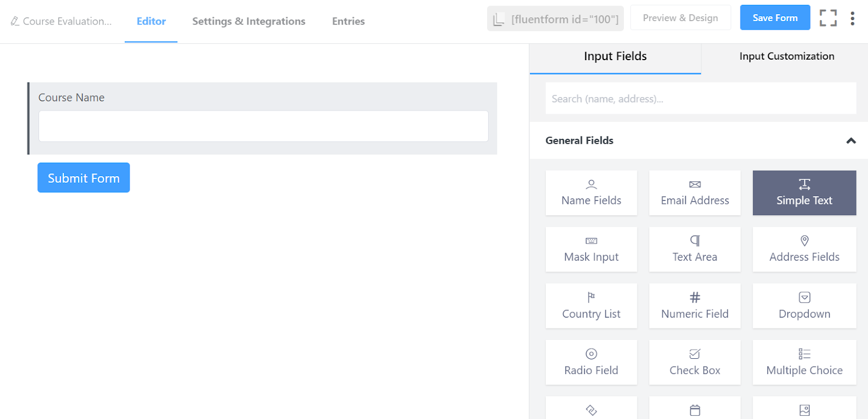
Task: Switch to Input Customization tab
Action: pos(786,56)
